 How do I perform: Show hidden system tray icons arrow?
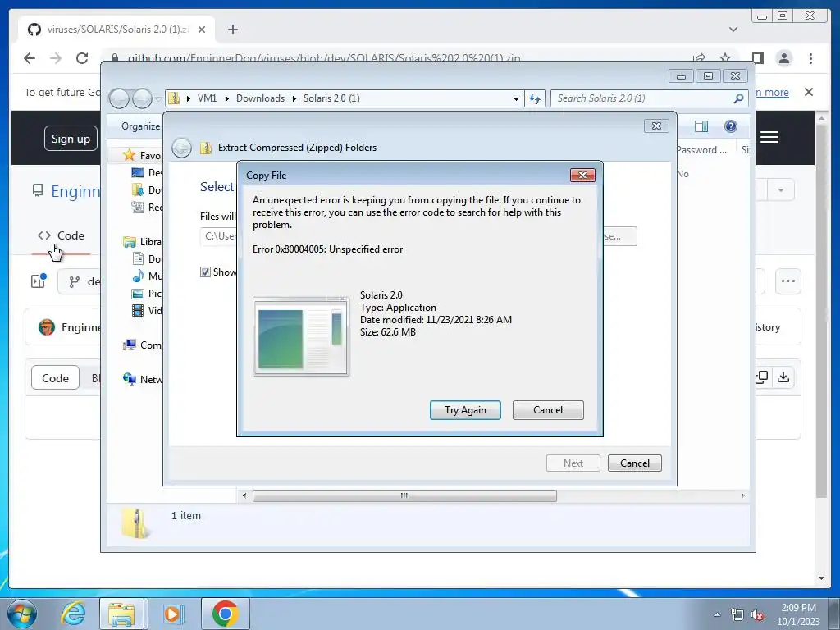(x=717, y=615)
